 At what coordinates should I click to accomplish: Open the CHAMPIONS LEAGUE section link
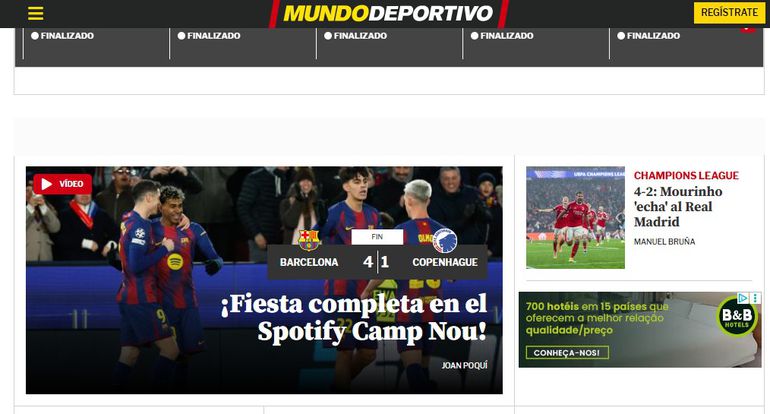686,175
